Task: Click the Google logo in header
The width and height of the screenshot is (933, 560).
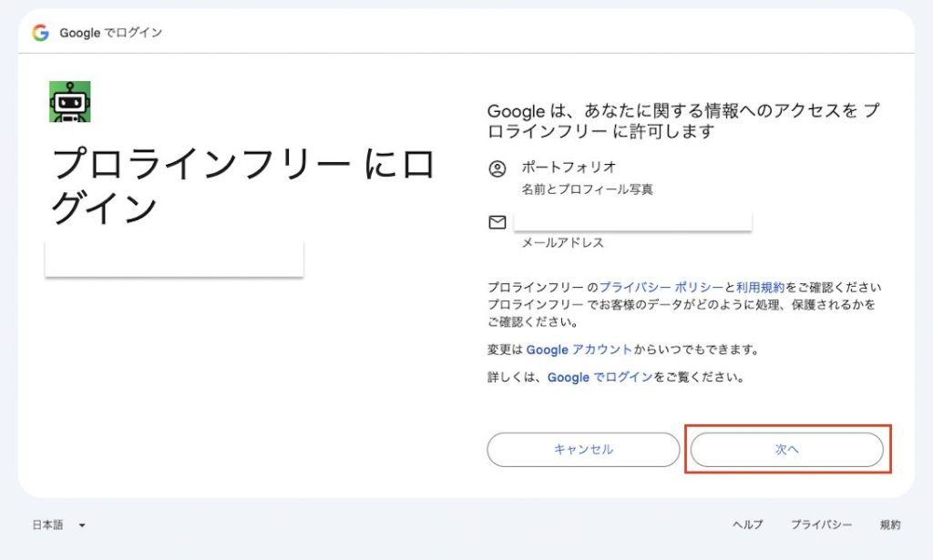Action: click(40, 33)
